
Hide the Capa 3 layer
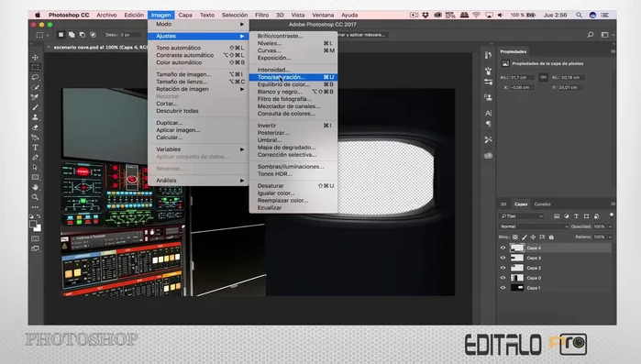[x=503, y=258]
